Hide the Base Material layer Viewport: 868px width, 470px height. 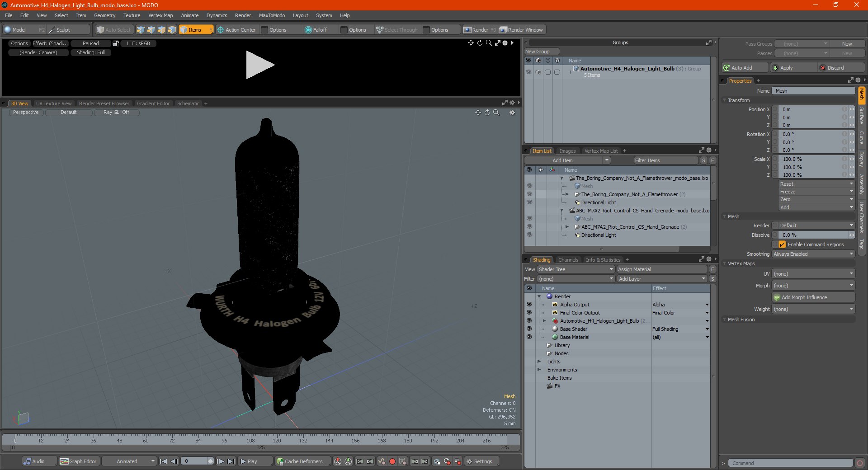[x=529, y=337]
